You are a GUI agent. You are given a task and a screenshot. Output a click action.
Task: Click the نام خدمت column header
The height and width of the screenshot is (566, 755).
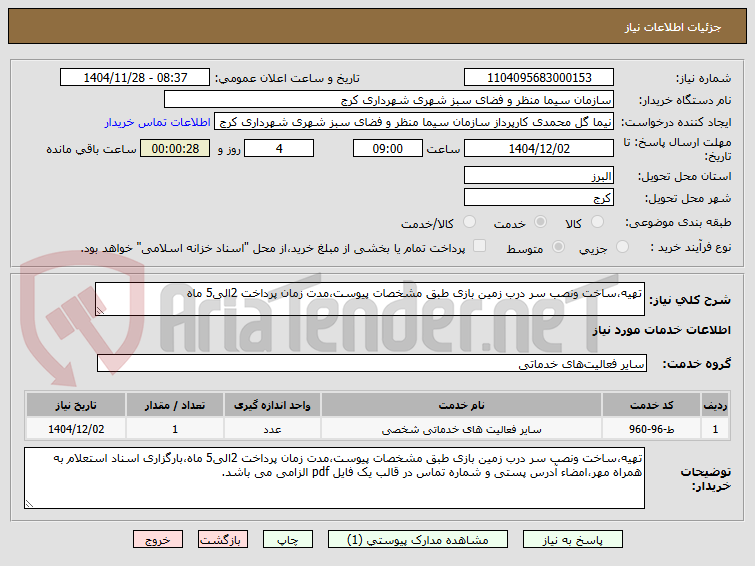[461, 405]
